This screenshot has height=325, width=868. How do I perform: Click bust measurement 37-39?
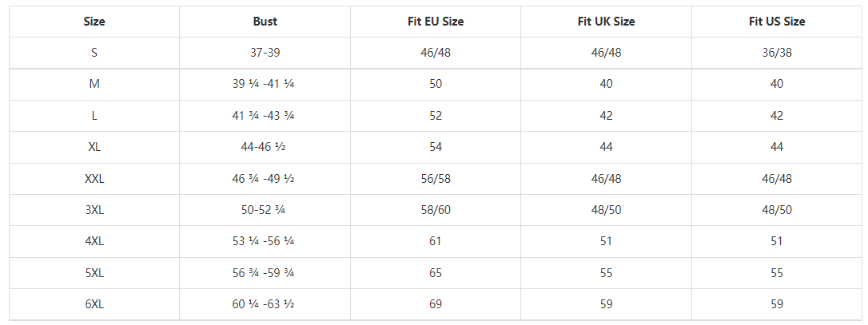[265, 53]
